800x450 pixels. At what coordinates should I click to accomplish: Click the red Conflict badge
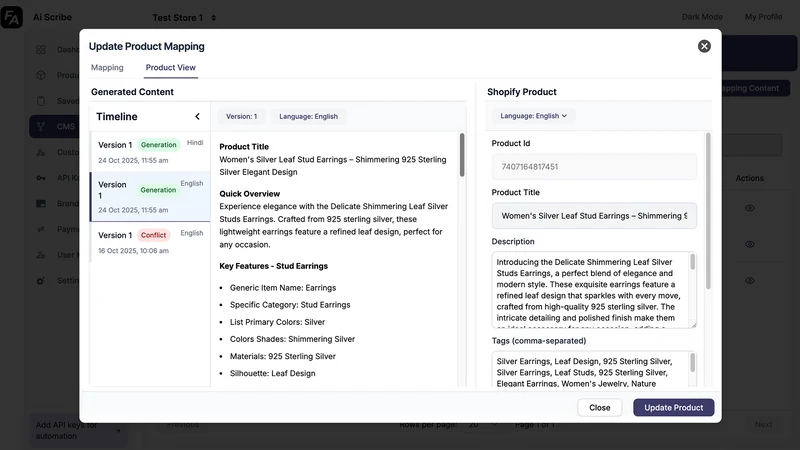point(153,235)
